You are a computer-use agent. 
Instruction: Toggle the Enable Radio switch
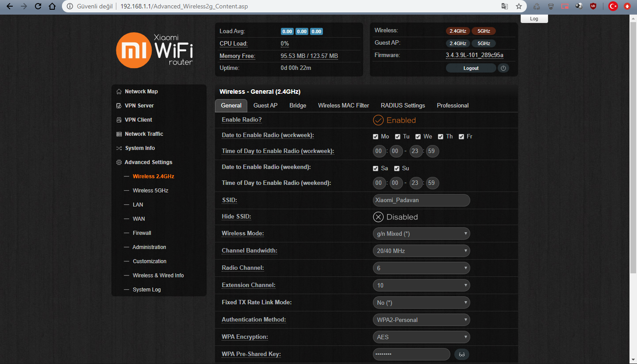tap(395, 120)
